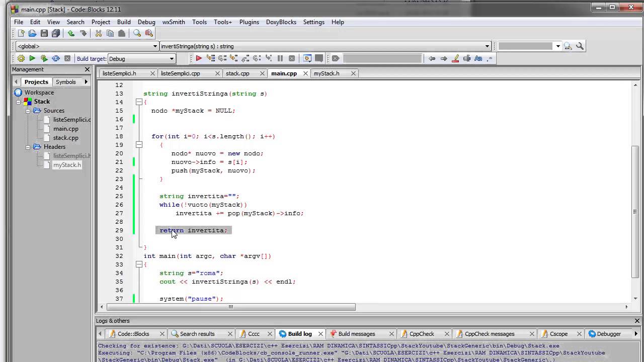Screen dimensions: 644x362
Task: Click the debugger Next line icon
Action: point(222,58)
